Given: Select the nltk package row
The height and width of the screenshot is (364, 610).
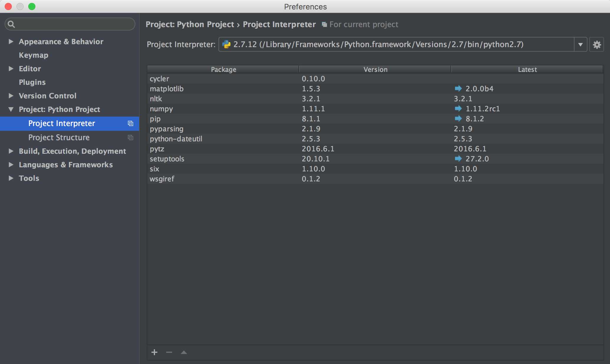Looking at the screenshot, I should [x=375, y=99].
